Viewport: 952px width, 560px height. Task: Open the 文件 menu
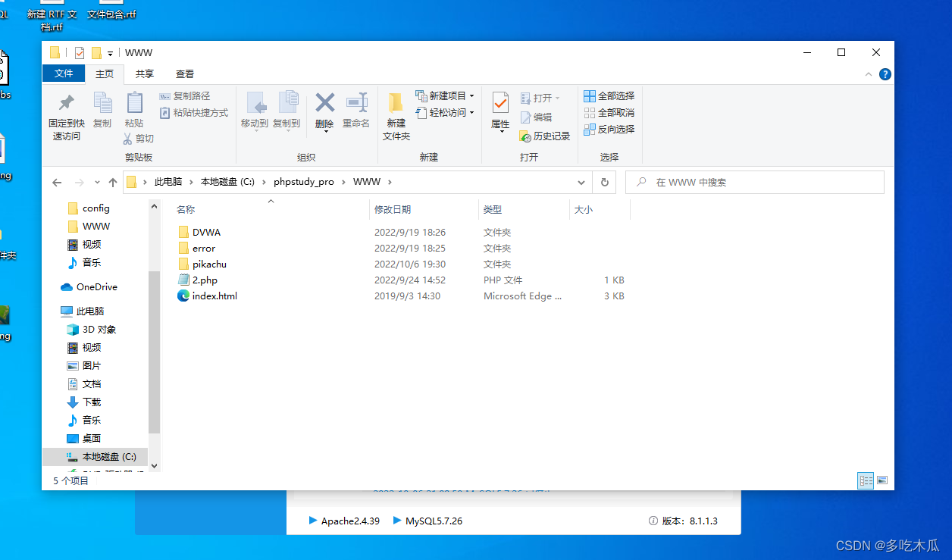pyautogui.click(x=64, y=74)
